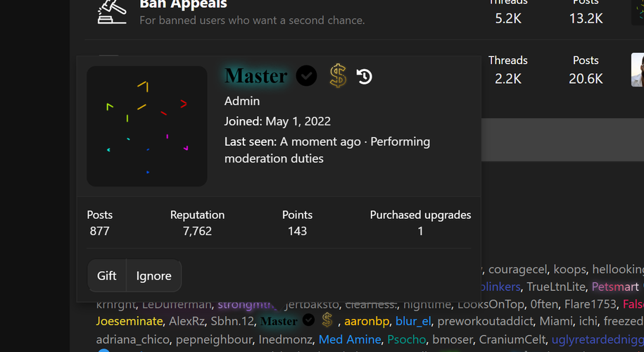Click the Master username heading in popup
The height and width of the screenshot is (352, 644).
click(x=256, y=76)
